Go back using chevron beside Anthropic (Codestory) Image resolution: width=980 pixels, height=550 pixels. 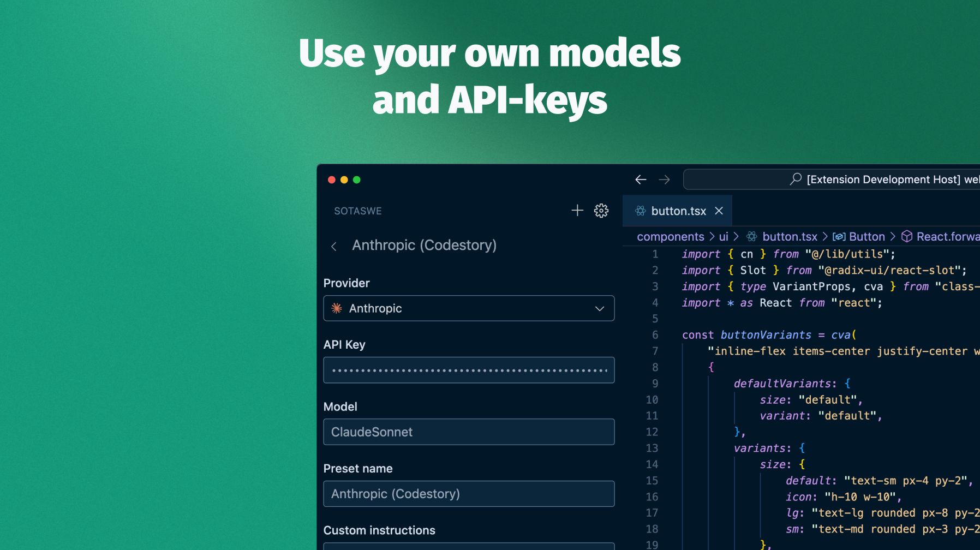point(334,246)
